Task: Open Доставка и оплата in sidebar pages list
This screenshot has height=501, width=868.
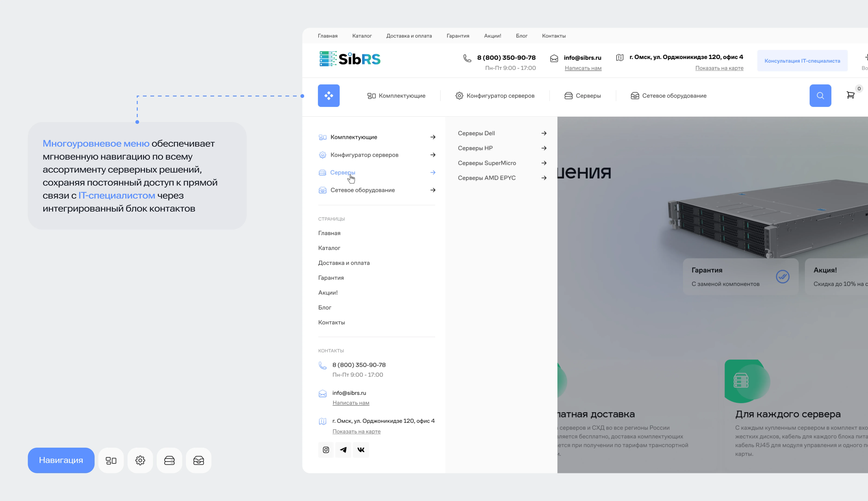Action: point(344,263)
